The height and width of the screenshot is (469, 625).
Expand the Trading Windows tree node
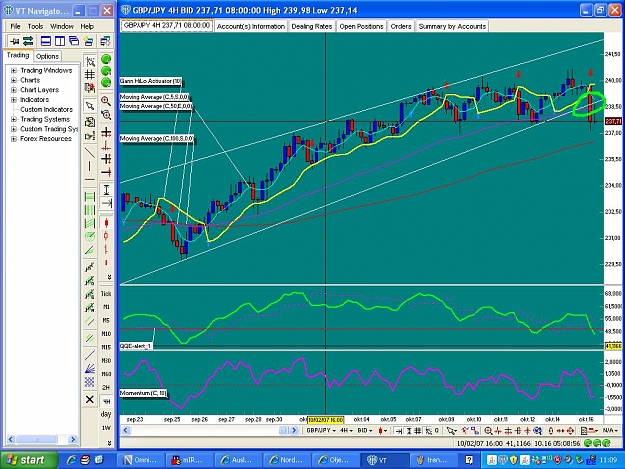coord(14,71)
